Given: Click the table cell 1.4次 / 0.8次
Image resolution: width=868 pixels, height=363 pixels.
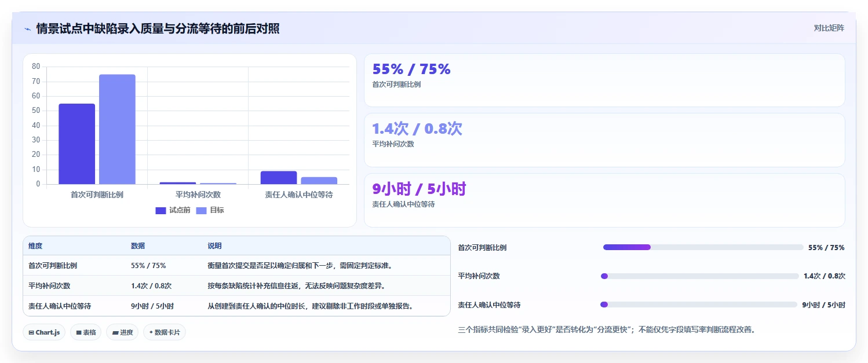Looking at the screenshot, I should pyautogui.click(x=151, y=286).
